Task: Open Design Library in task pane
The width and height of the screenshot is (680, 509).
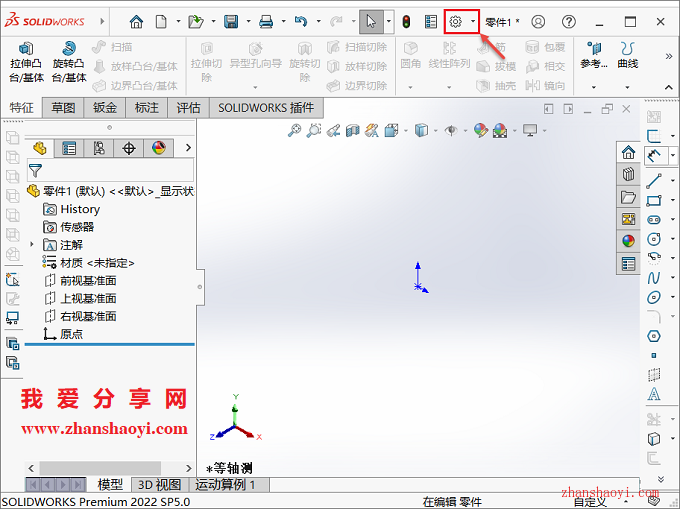Action: click(628, 174)
